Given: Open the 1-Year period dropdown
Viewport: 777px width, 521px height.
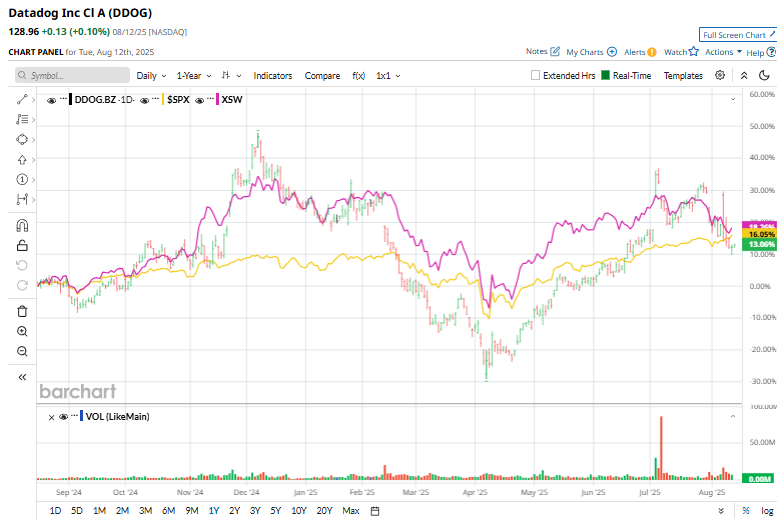Looking at the screenshot, I should (x=194, y=76).
